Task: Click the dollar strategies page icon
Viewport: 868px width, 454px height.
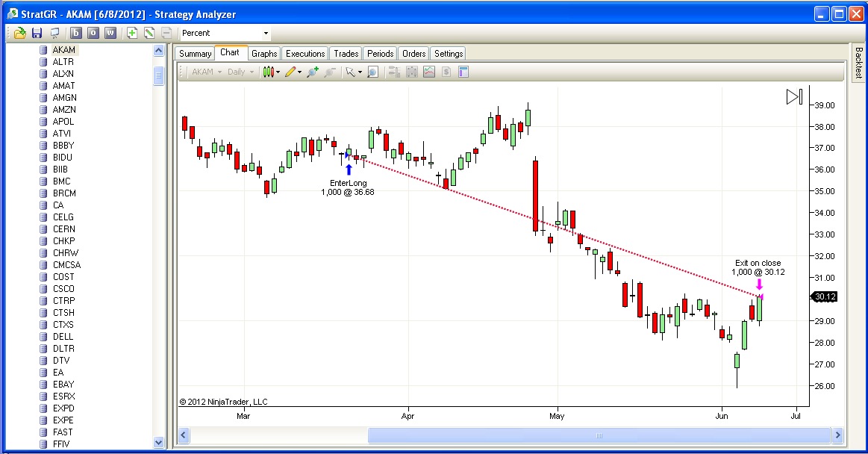Action: pyautogui.click(x=446, y=72)
